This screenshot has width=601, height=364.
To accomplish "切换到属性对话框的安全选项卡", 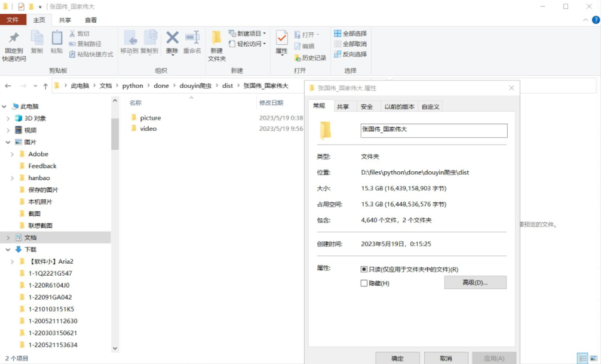I will pyautogui.click(x=367, y=106).
